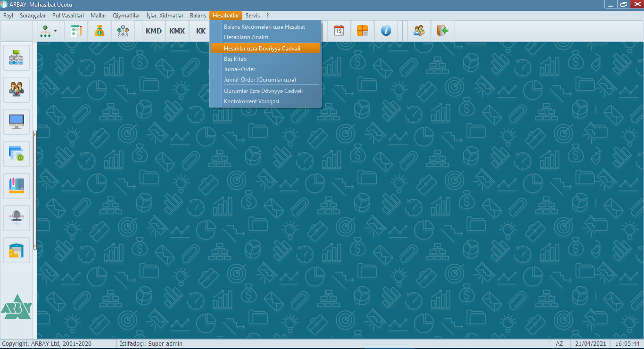This screenshot has height=349, width=644.
Task: Choose Hesablar üzrə Dövriyyə Cədvəli
Action: coord(265,49)
